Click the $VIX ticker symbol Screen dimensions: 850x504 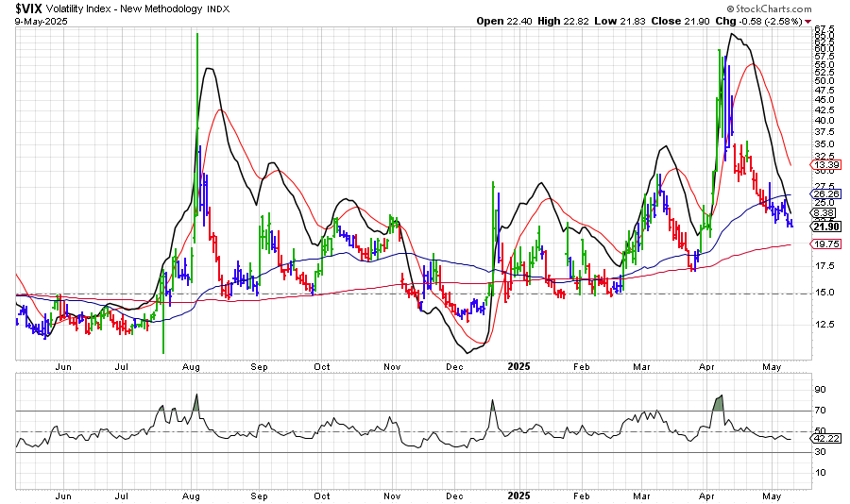click(30, 8)
